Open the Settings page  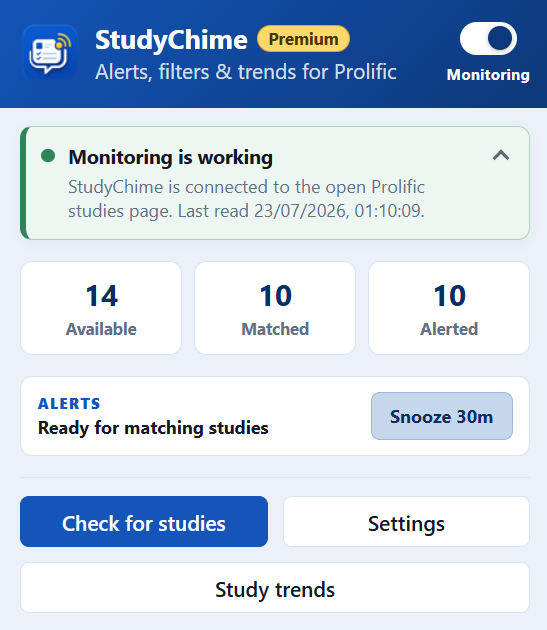click(x=406, y=522)
